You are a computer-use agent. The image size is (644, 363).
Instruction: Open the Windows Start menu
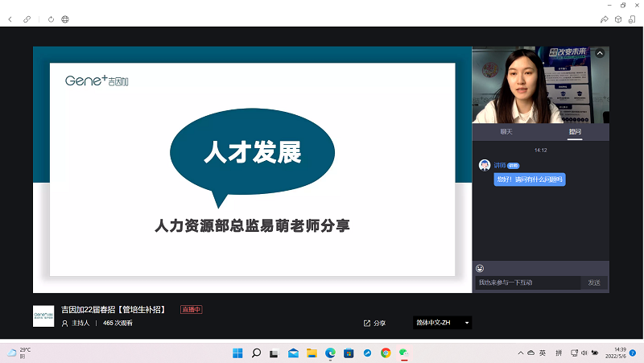click(237, 353)
